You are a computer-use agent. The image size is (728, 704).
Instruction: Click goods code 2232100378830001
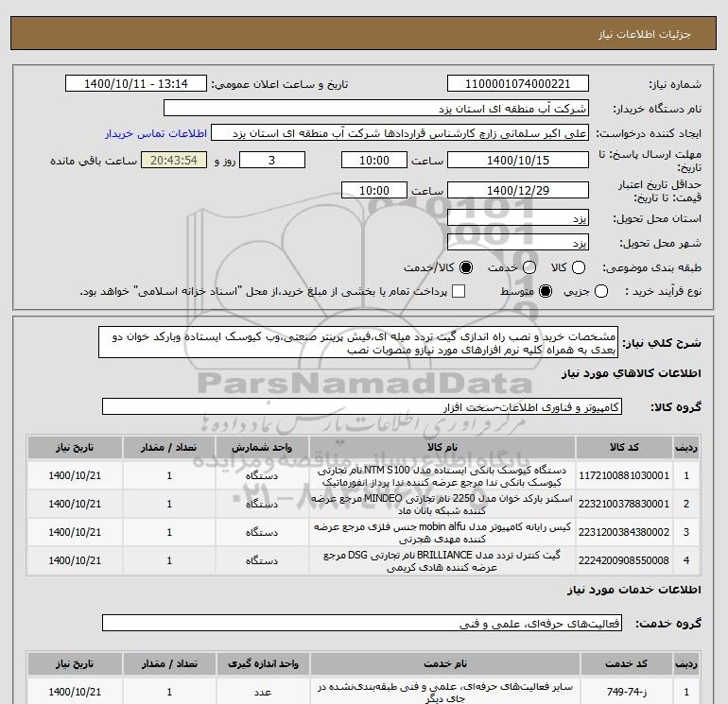click(624, 504)
